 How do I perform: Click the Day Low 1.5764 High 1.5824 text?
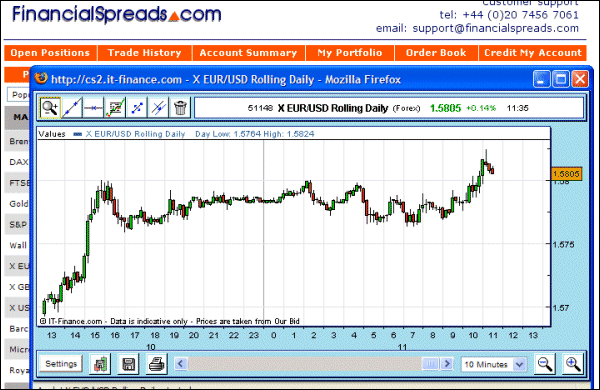[x=254, y=134]
